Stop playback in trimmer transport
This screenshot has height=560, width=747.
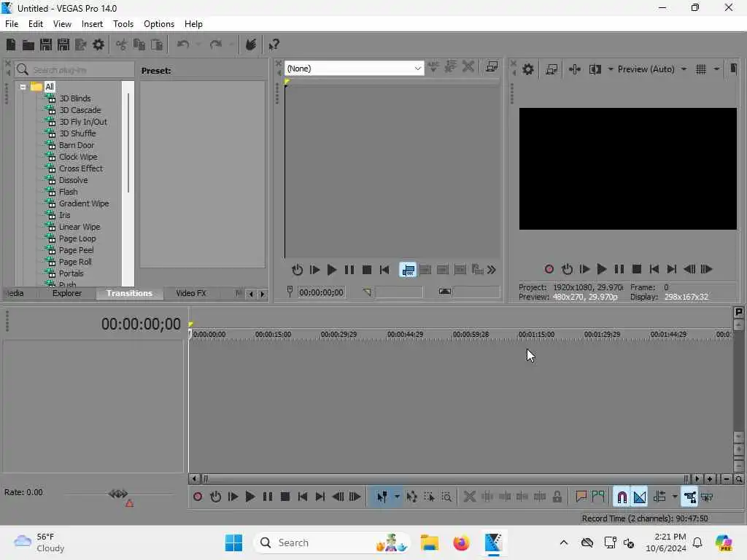(367, 270)
